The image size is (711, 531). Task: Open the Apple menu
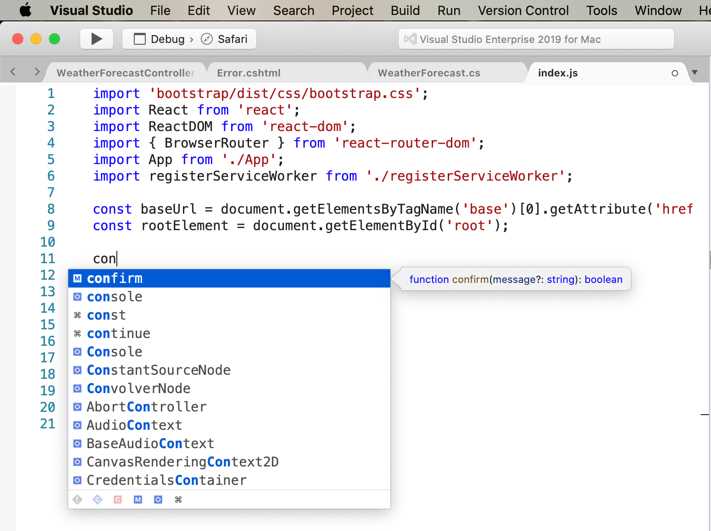coord(25,10)
